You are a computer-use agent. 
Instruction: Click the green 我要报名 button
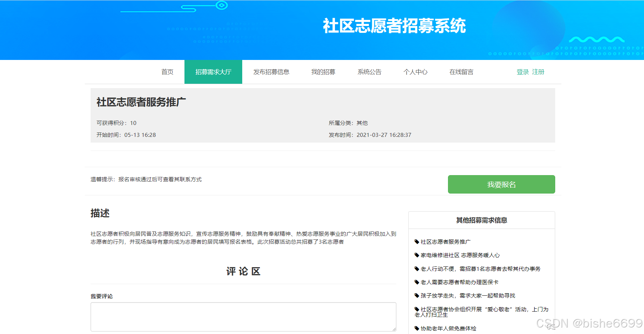click(501, 184)
